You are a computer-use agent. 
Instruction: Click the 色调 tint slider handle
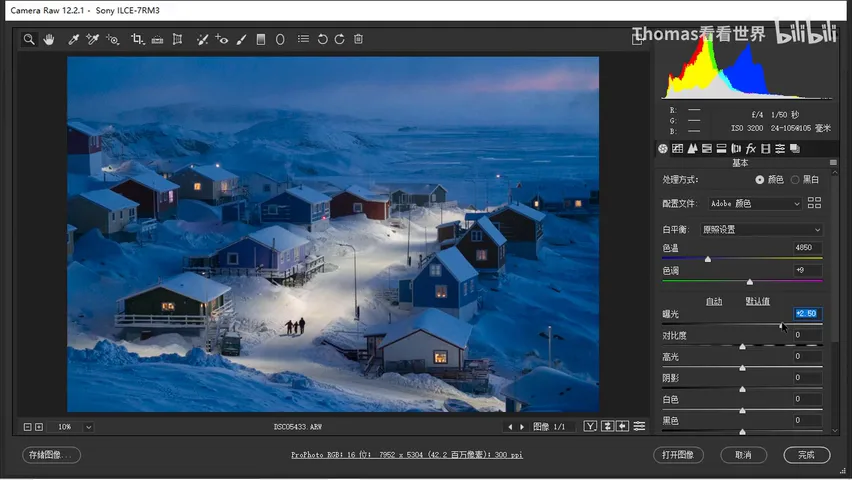pos(750,282)
